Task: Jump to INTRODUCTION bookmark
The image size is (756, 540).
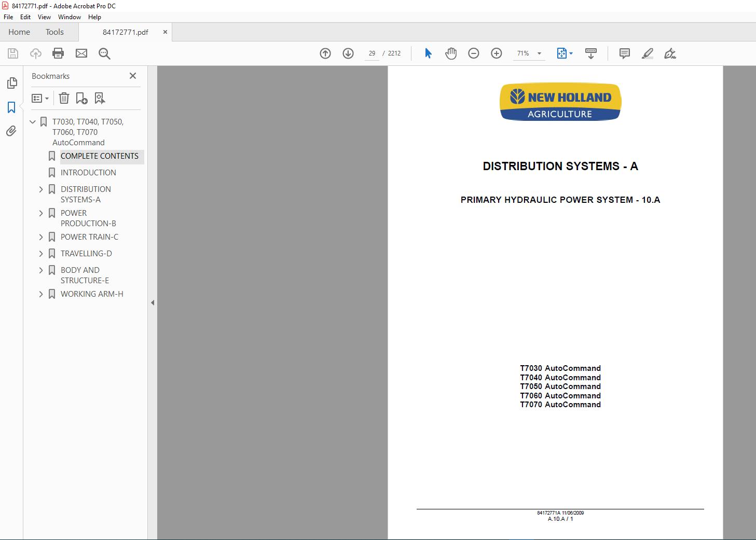Action: [88, 173]
